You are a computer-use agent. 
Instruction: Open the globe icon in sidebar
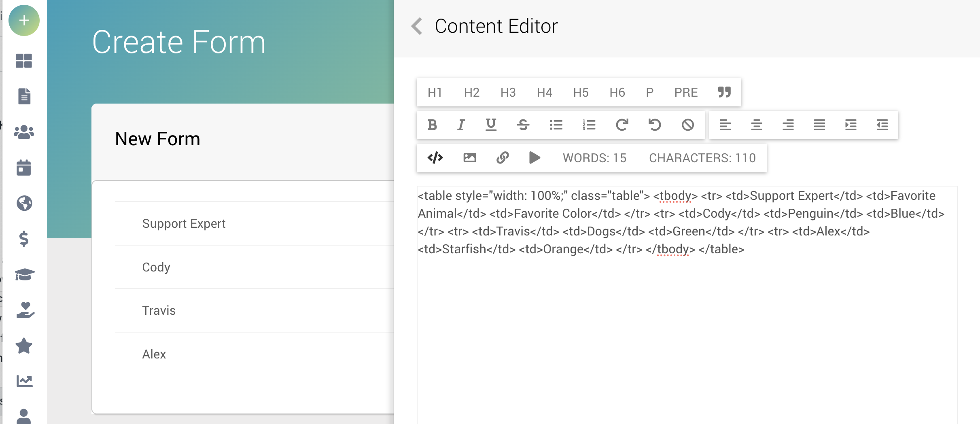tap(24, 203)
